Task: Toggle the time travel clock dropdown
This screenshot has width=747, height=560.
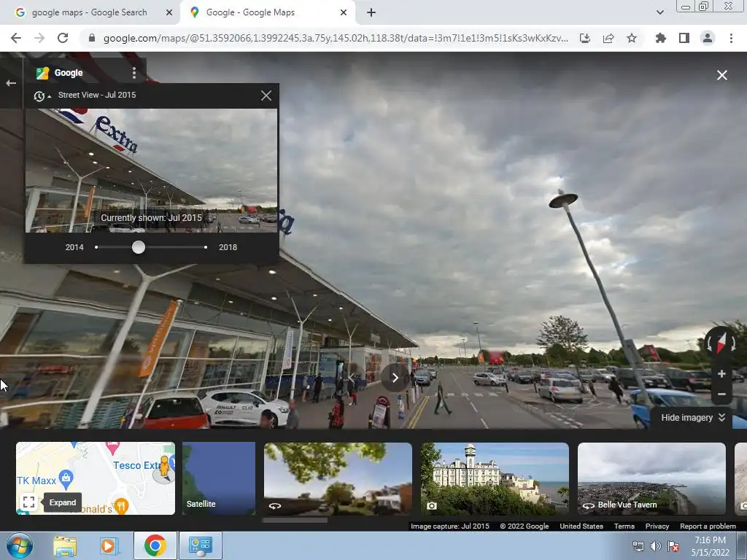Action: 42,96
